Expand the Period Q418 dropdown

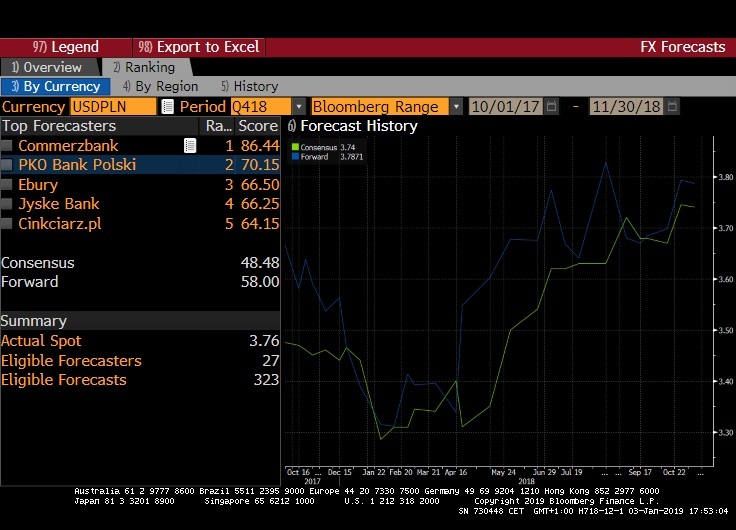[298, 107]
